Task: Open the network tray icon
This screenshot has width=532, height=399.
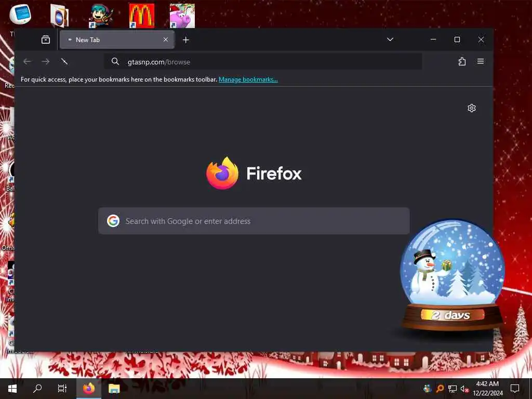Action: point(453,389)
